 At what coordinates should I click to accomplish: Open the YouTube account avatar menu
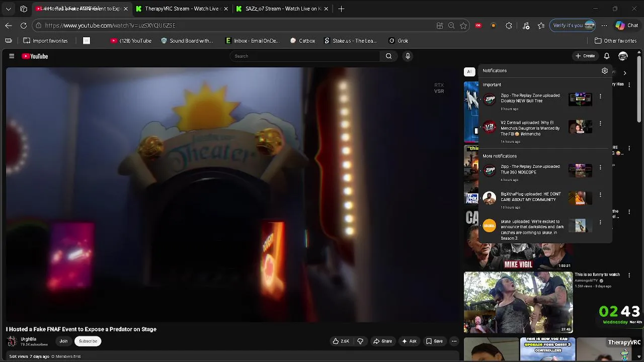pyautogui.click(x=623, y=56)
